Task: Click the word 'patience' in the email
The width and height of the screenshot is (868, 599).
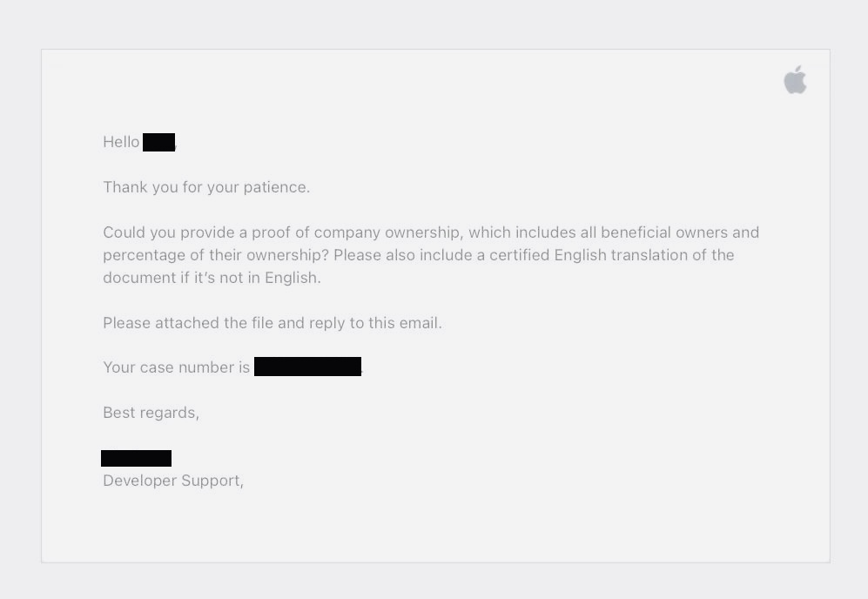Action: pos(278,187)
